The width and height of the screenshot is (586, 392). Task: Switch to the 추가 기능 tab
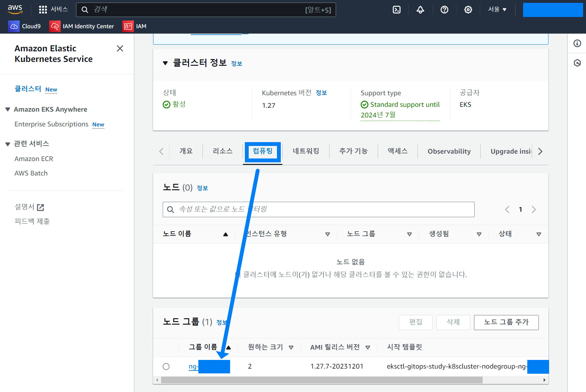point(353,151)
